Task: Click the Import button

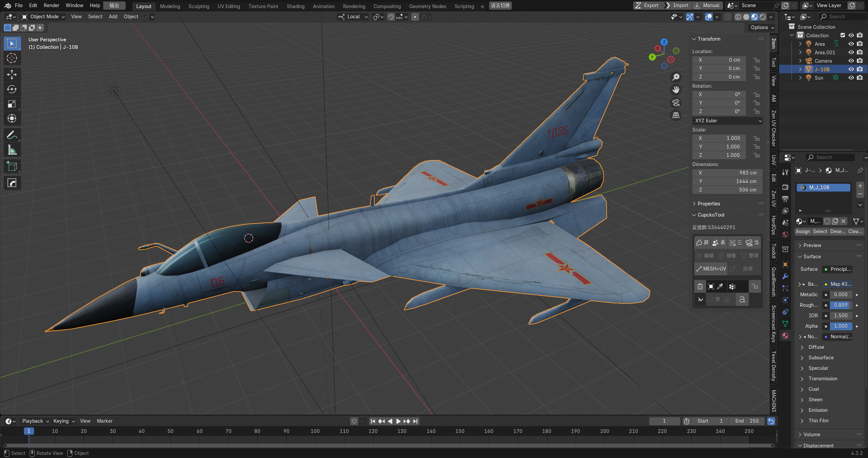Action: click(677, 5)
